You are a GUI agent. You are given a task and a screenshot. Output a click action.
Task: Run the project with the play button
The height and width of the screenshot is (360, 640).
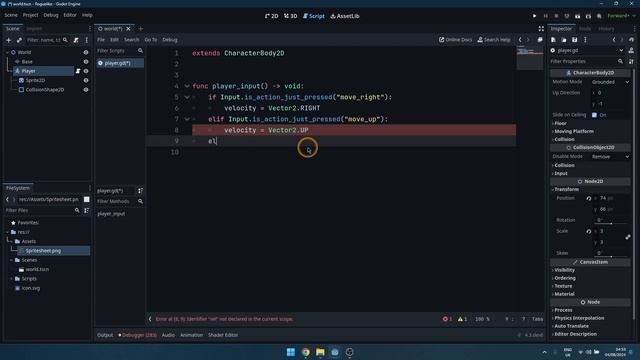[534, 16]
